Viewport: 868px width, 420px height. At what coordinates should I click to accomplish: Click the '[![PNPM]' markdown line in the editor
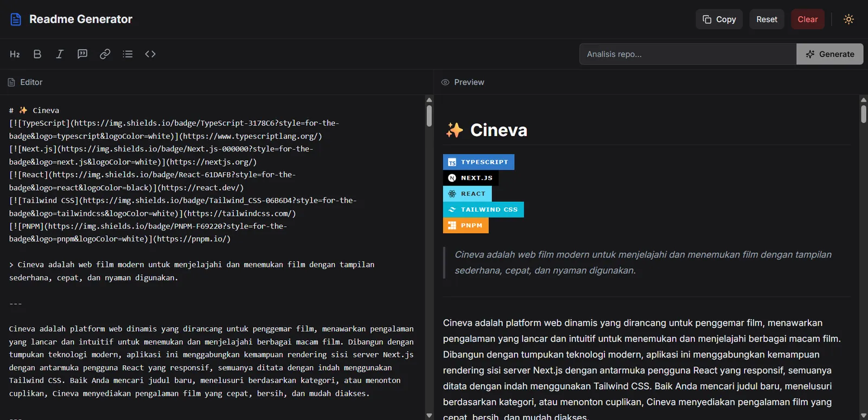point(148,233)
